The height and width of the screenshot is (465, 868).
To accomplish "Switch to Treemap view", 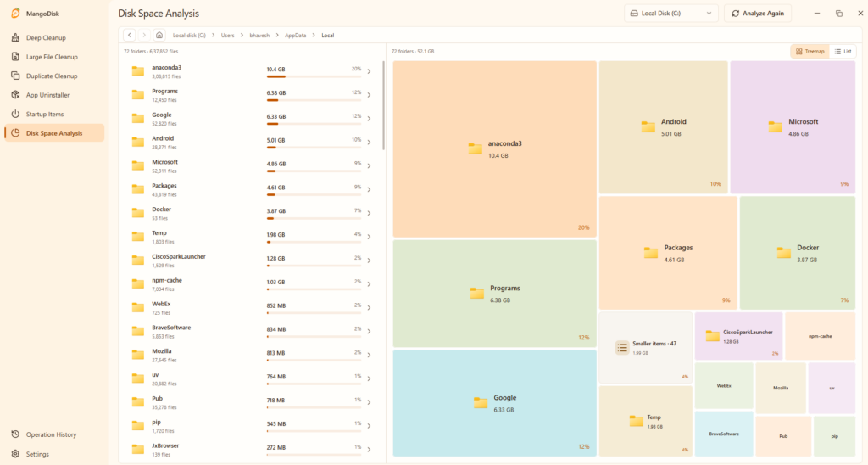I will tap(810, 52).
